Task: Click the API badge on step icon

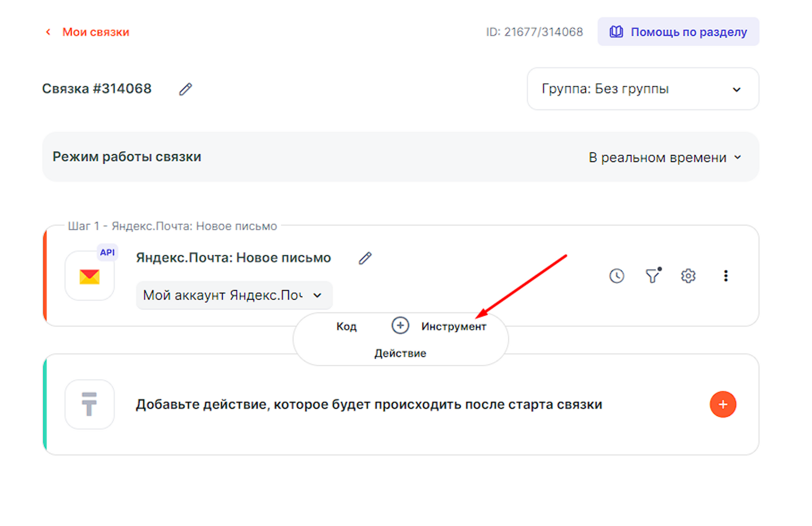Action: click(107, 252)
